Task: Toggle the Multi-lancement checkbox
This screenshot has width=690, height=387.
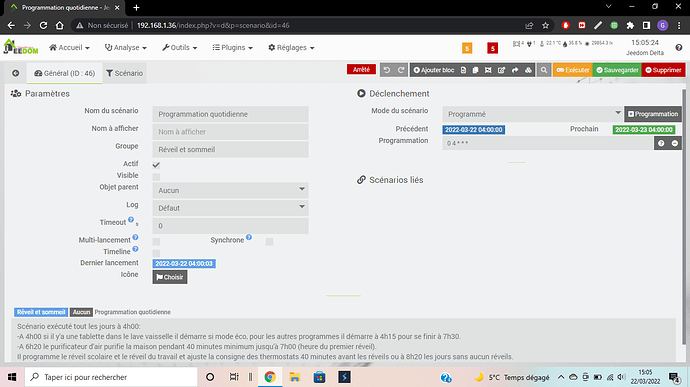Action: click(x=156, y=242)
